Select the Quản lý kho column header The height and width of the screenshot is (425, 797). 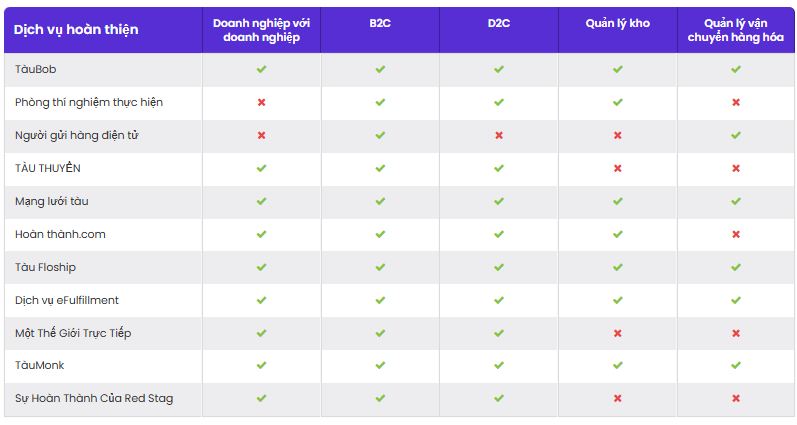618,23
